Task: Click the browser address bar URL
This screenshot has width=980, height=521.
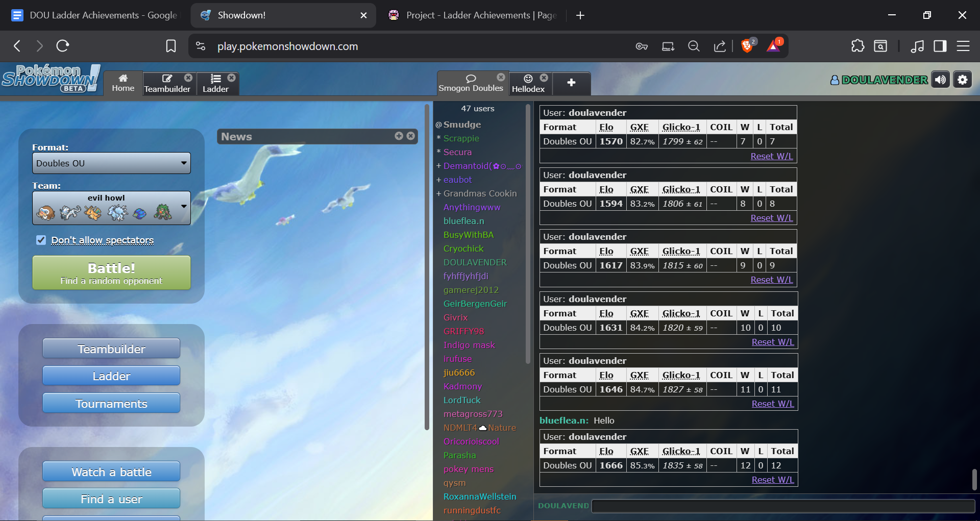Action: [287, 46]
